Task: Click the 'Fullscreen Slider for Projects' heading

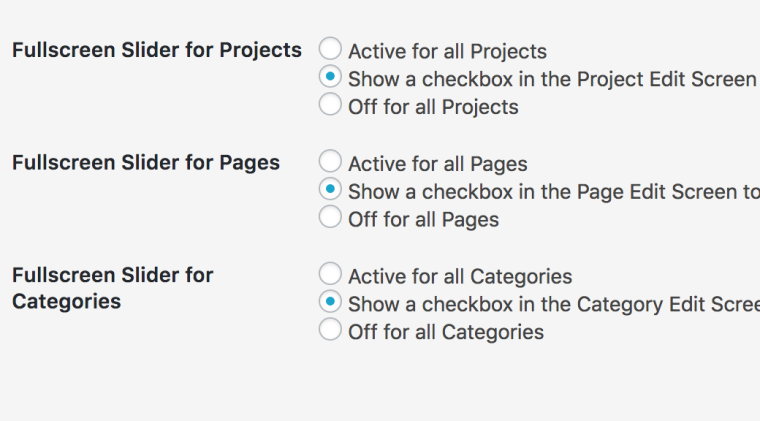Action: point(157,50)
